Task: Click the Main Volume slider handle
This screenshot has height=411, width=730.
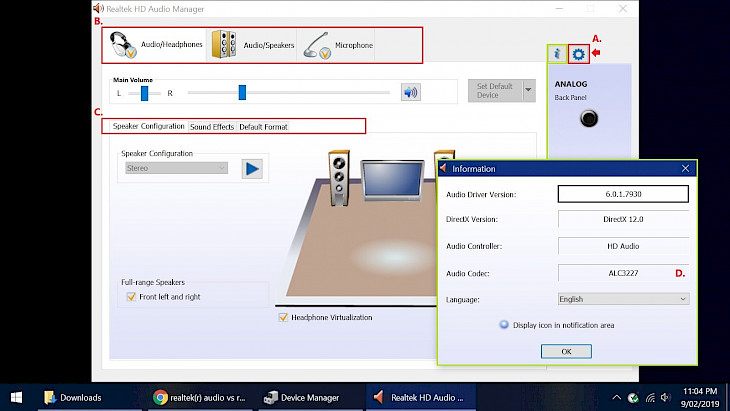Action: 242,92
